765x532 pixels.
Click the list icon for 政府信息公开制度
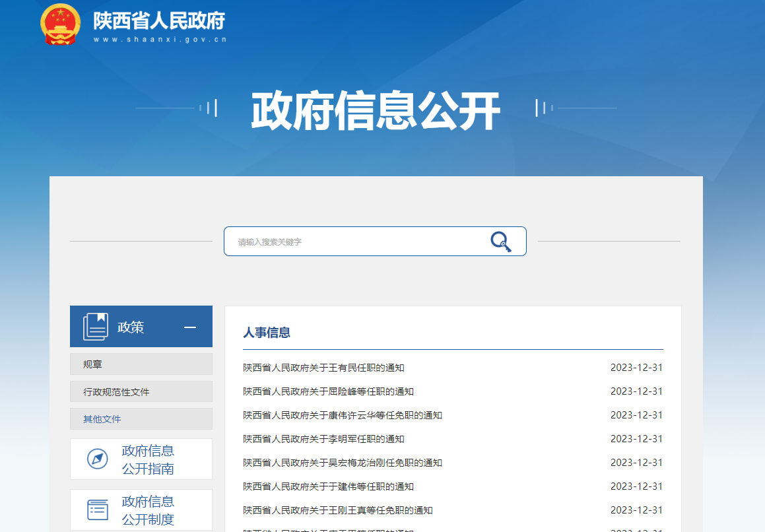(98, 510)
